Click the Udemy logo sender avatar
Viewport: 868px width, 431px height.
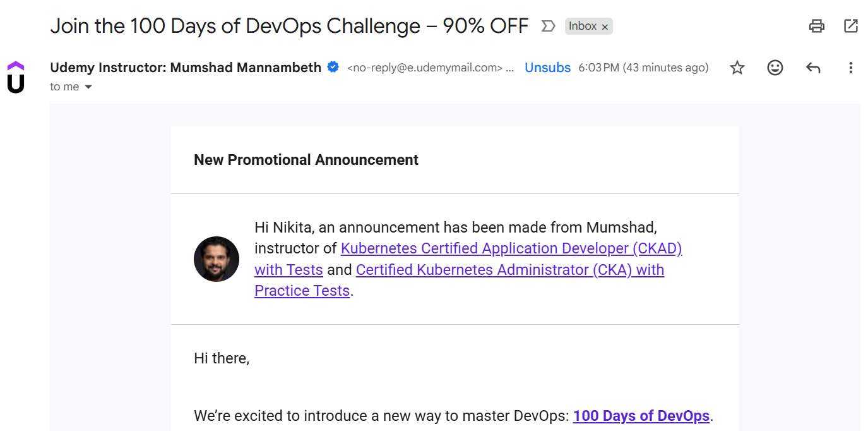16,77
